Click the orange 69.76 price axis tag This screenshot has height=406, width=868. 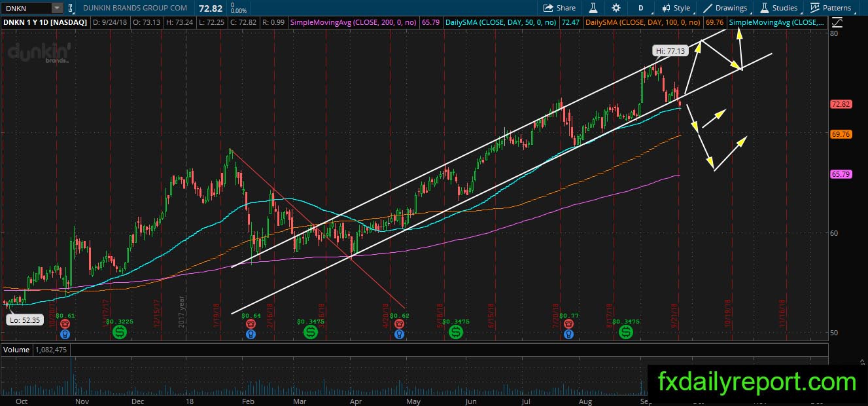(840, 134)
